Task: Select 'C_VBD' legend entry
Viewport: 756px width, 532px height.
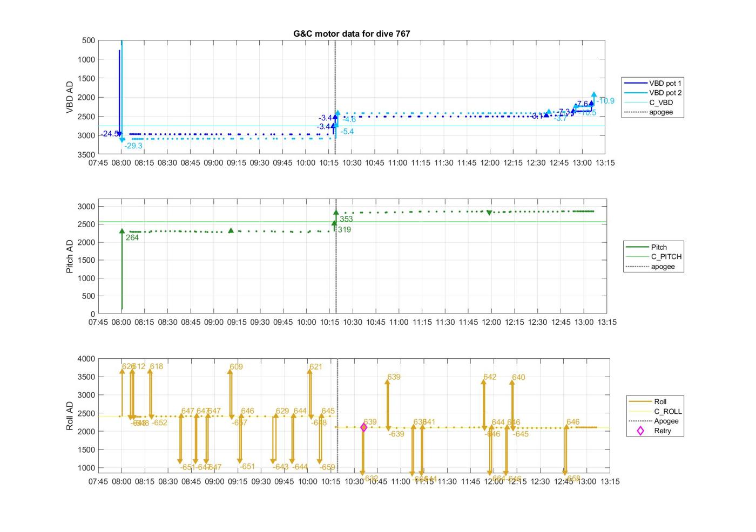Action: [x=649, y=103]
